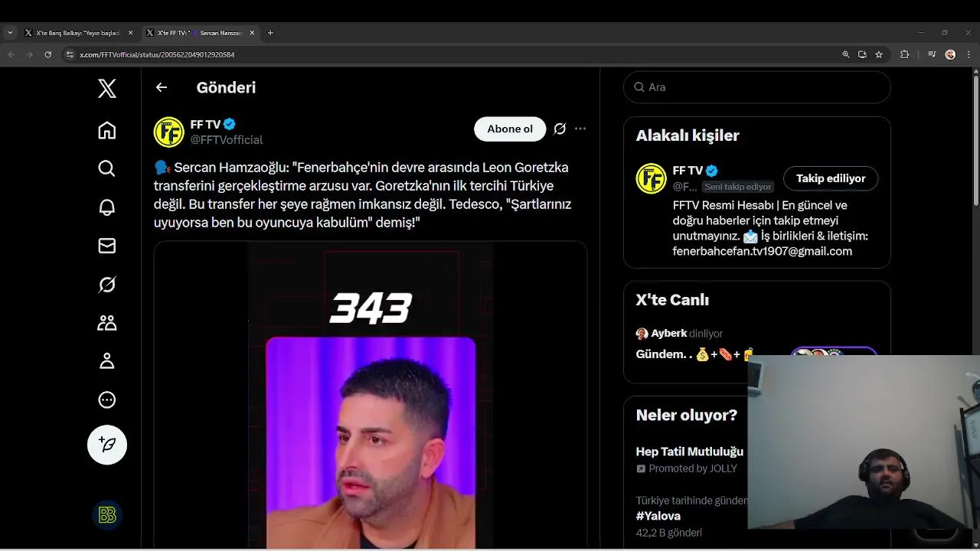Bookmark this page with star icon
This screenshot has width=980, height=551.
pyautogui.click(x=879, y=54)
